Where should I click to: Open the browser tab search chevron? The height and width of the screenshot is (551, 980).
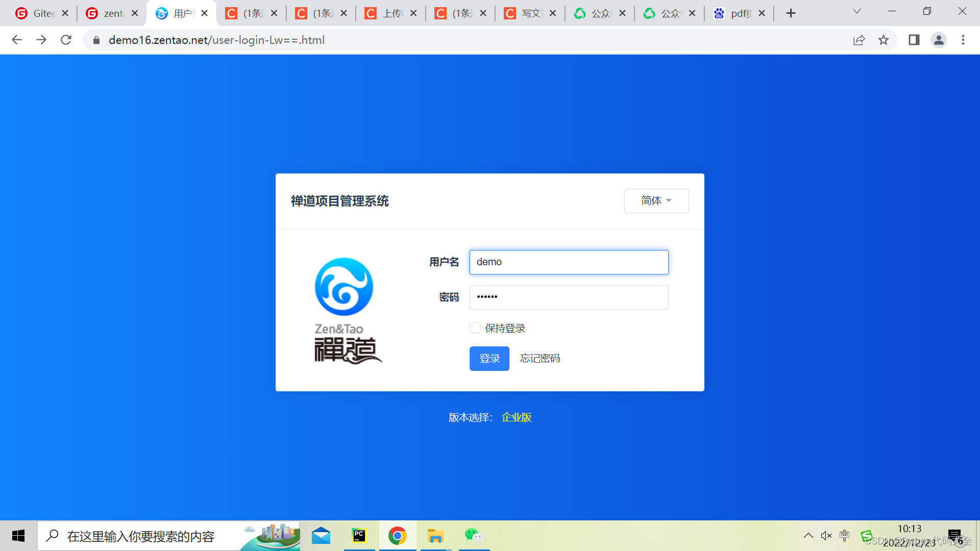[x=856, y=10]
